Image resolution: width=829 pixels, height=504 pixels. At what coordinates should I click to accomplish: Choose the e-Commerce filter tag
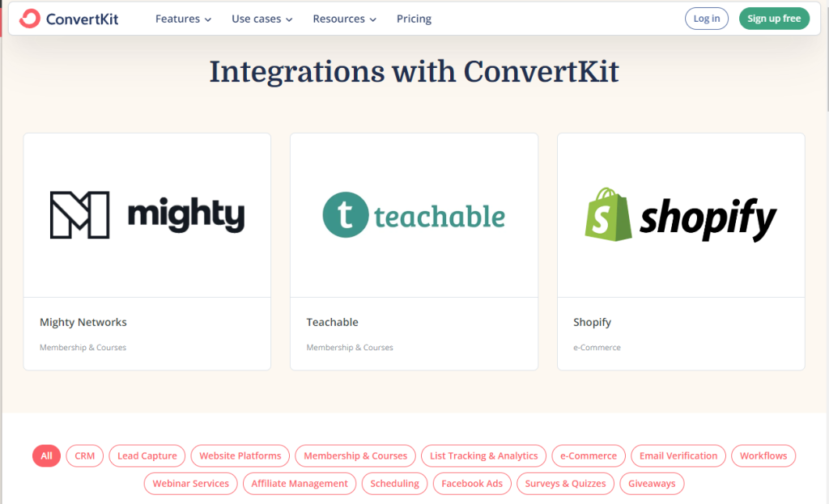(x=589, y=455)
